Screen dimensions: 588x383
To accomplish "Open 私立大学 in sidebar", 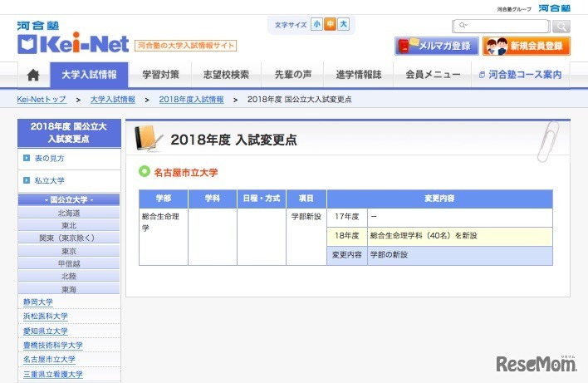I will point(49,180).
